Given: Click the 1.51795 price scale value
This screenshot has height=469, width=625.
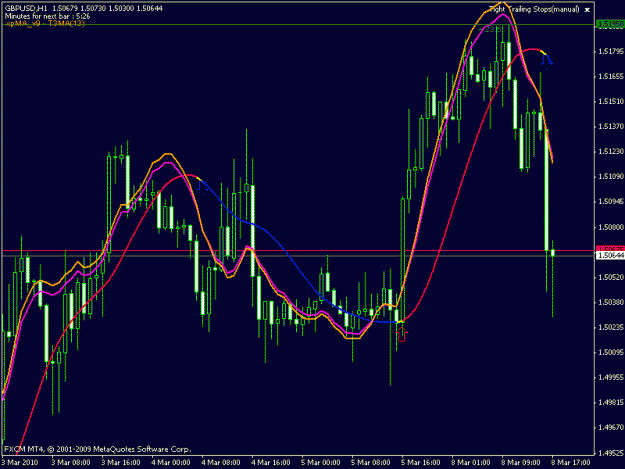Looking at the screenshot, I should pos(611,51).
